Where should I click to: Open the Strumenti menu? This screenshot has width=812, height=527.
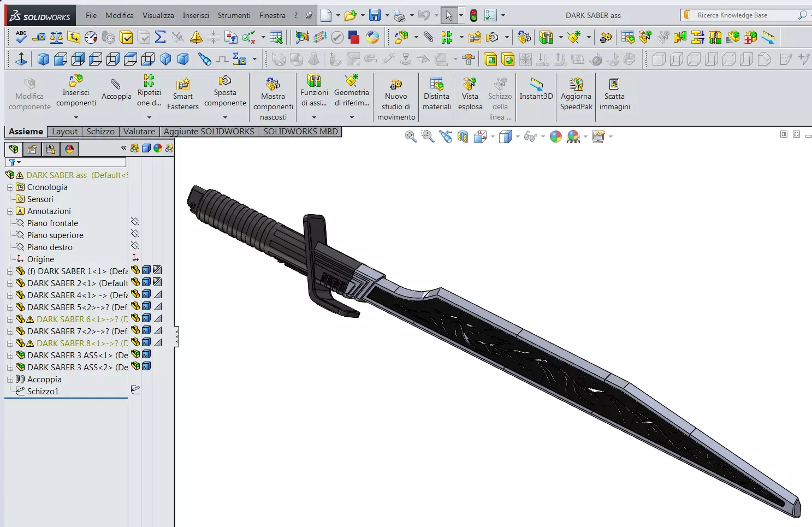234,15
